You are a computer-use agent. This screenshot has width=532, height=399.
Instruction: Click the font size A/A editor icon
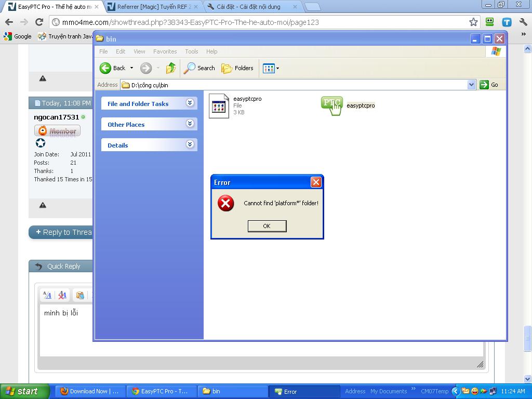tap(47, 295)
